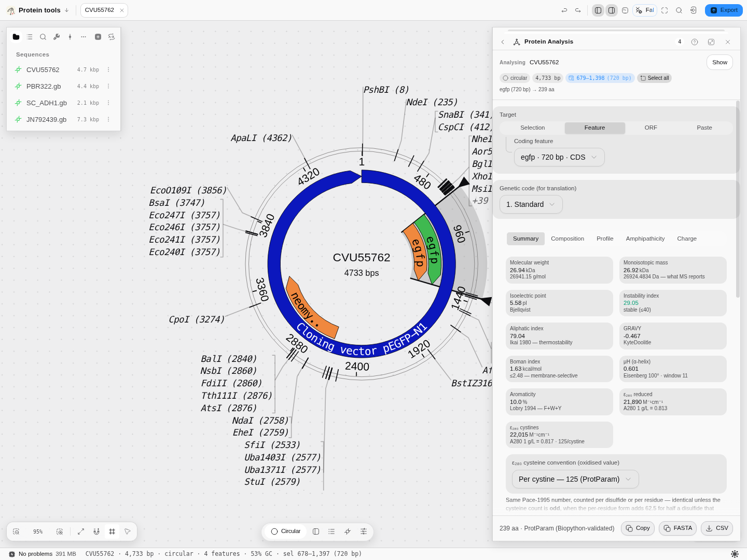
Task: Zoom out the plasmid map
Action: pos(16,531)
